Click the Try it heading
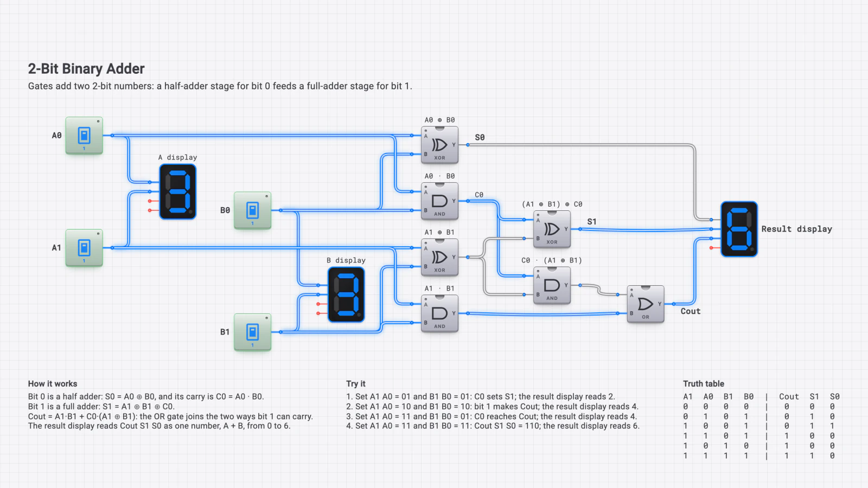Screen dimensions: 868x488 pyautogui.click(x=356, y=383)
